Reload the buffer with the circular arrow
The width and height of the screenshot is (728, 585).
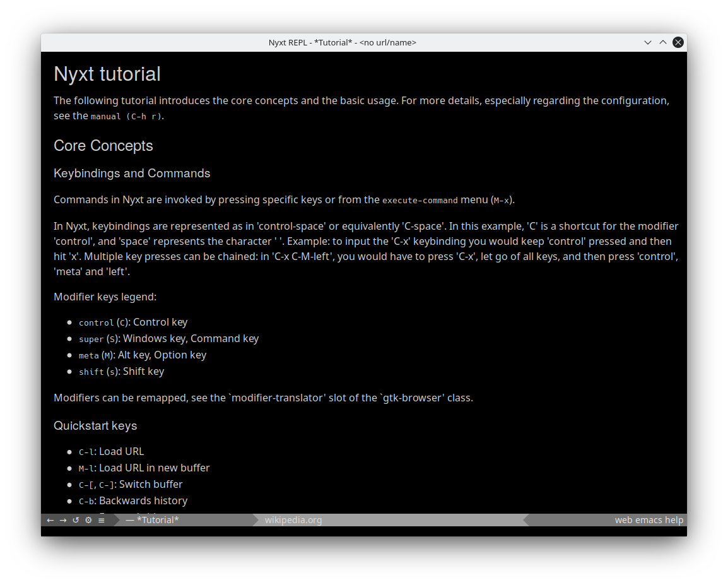pos(76,521)
